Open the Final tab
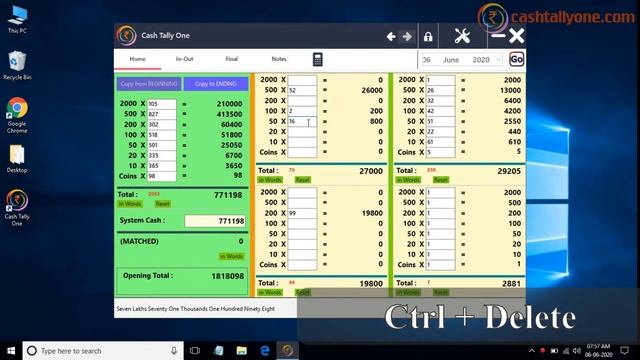Viewport: 640px width, 360px height. pyautogui.click(x=231, y=59)
